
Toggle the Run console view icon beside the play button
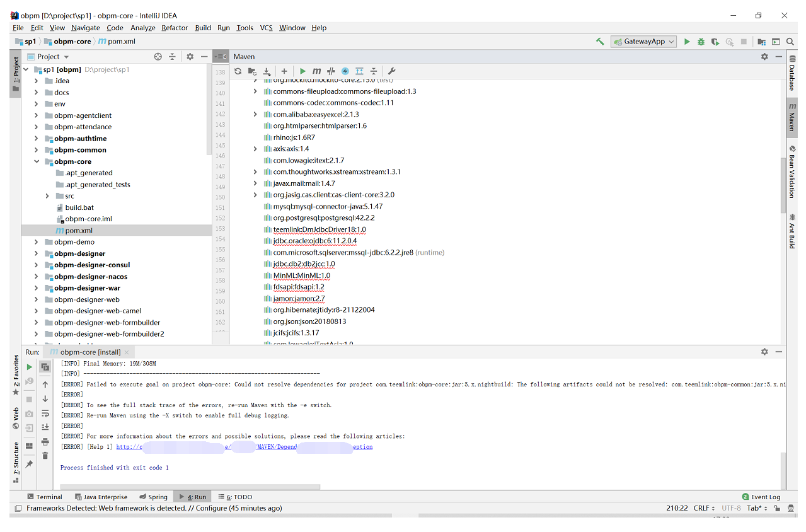(x=45, y=367)
